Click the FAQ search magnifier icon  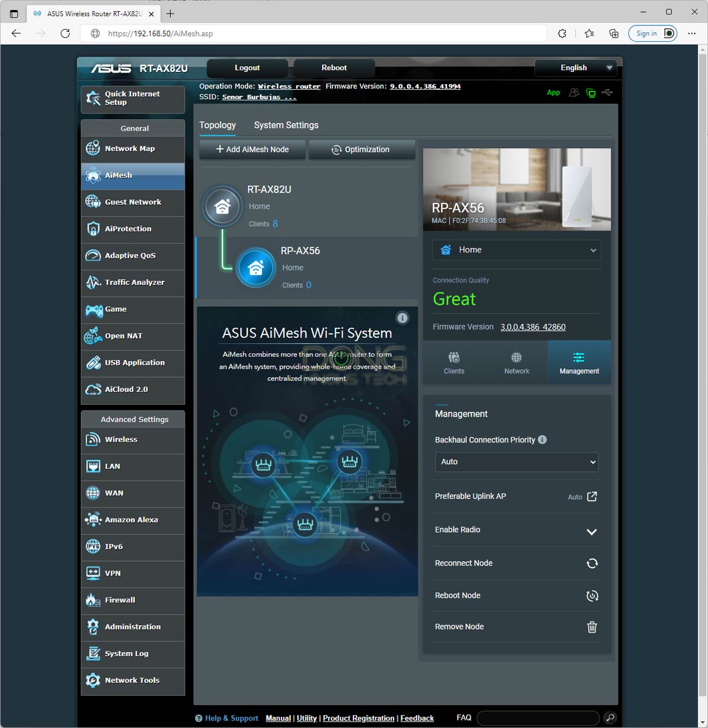(610, 718)
